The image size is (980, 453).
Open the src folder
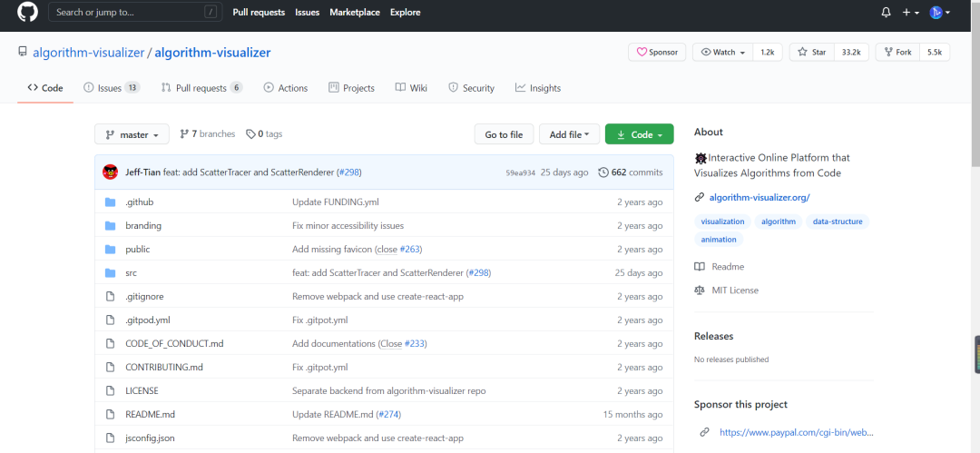(132, 273)
